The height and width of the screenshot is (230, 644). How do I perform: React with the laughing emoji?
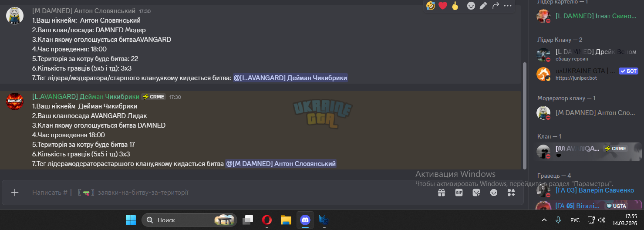[431, 6]
